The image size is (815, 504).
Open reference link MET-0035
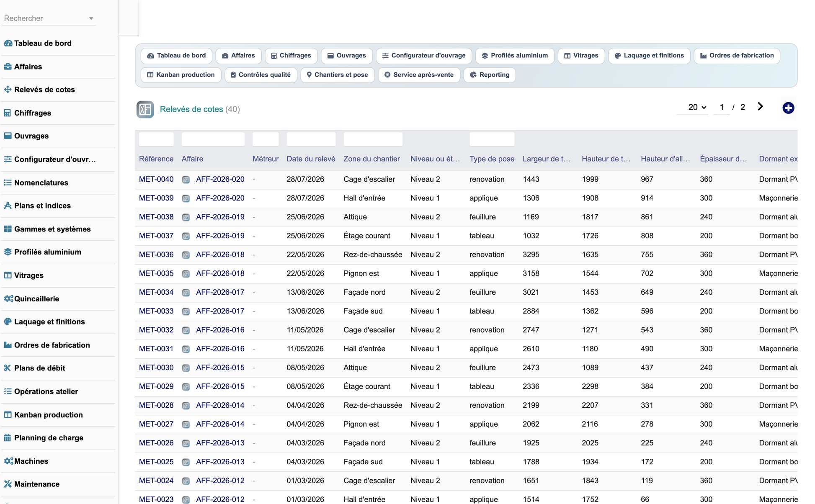pos(156,273)
